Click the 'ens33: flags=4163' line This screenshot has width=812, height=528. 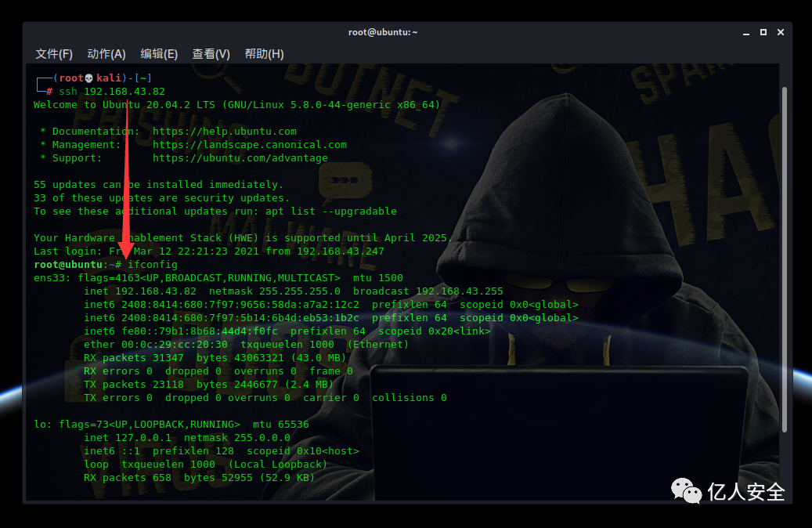pyautogui.click(x=218, y=278)
